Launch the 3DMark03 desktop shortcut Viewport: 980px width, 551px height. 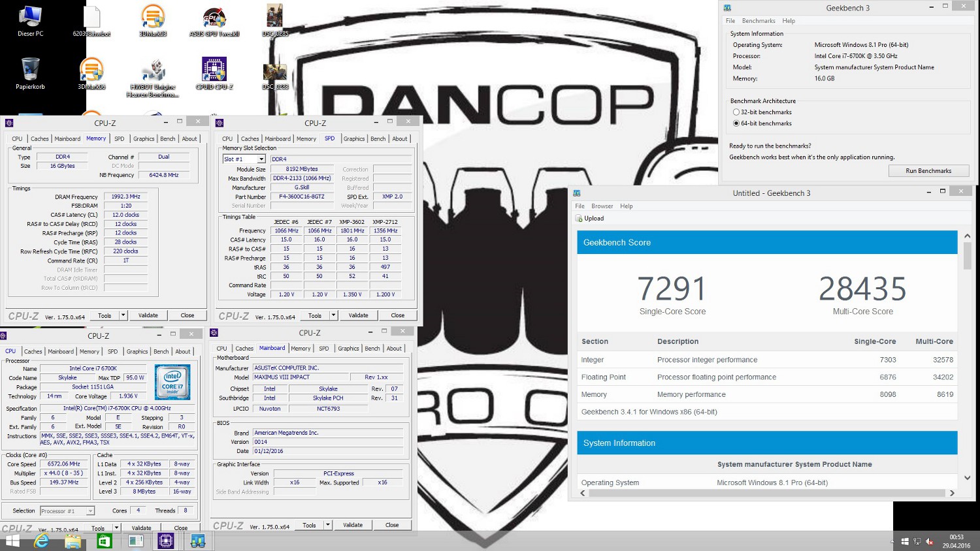(x=153, y=21)
